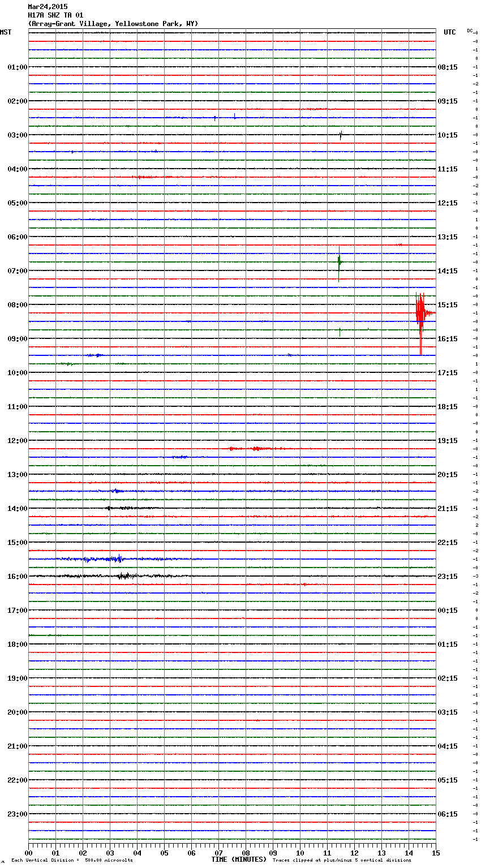The width and height of the screenshot is (481, 868).
Task: Click the green spike just above 07:00 MST
Action: click(x=340, y=263)
